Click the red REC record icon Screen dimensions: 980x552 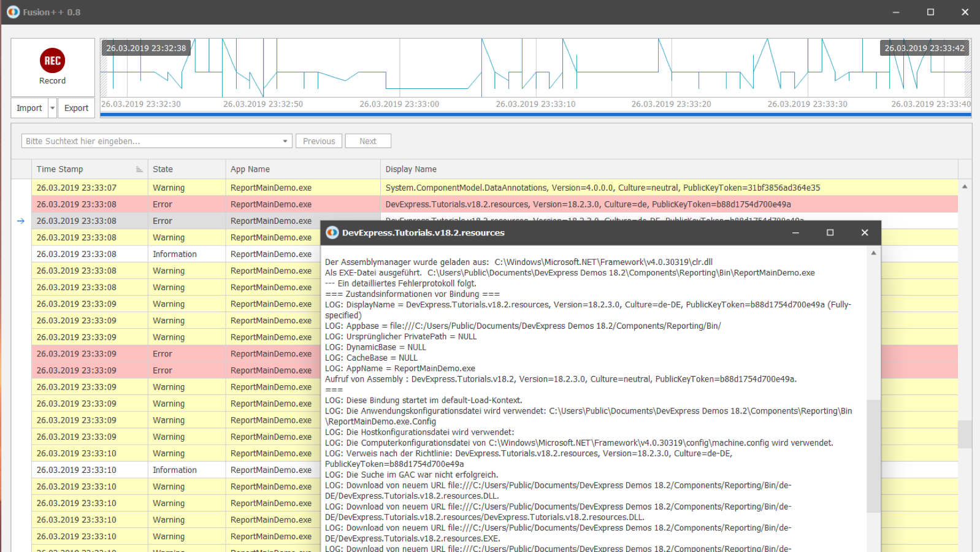coord(52,61)
